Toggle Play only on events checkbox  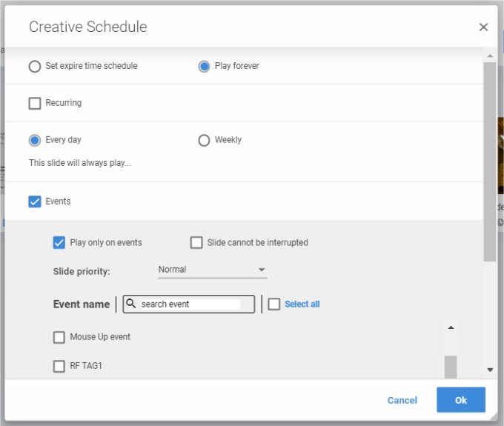59,243
